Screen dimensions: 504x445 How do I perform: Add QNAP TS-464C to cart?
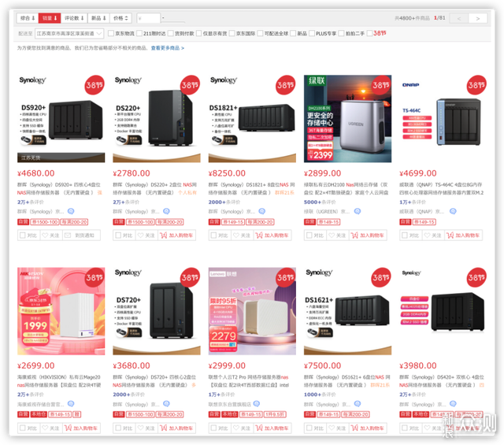coord(463,235)
